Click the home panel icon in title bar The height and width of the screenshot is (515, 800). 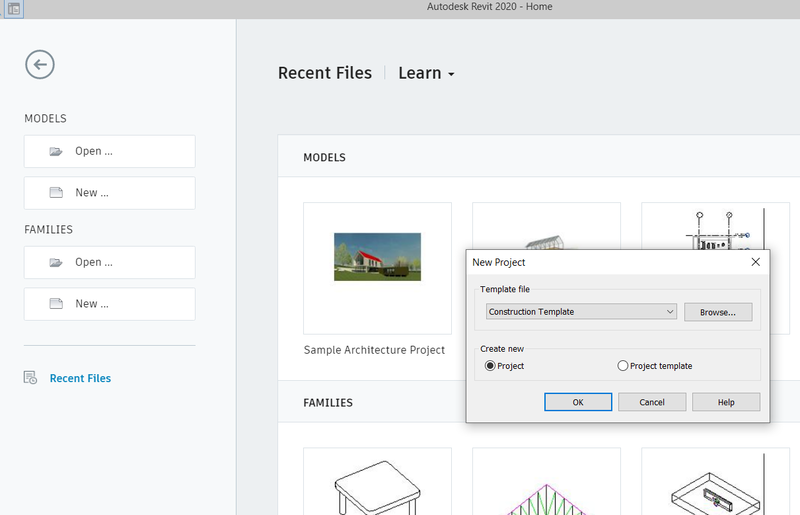(x=14, y=9)
